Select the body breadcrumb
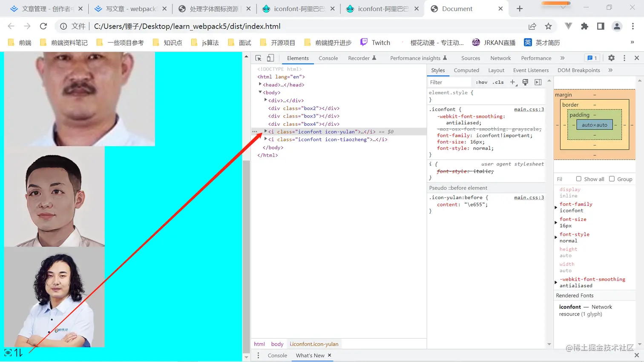The width and height of the screenshot is (644, 362). (277, 344)
